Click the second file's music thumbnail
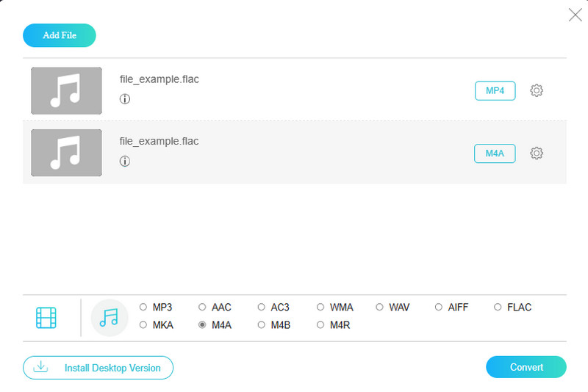 click(x=66, y=153)
